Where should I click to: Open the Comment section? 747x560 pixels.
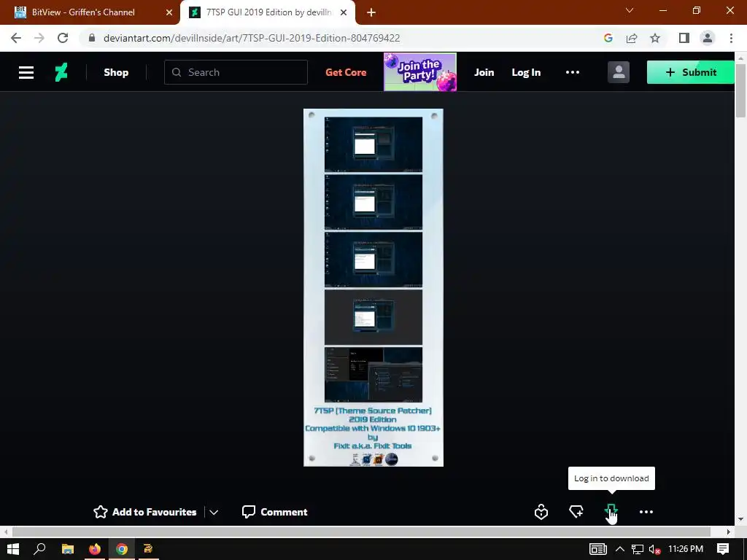(x=275, y=512)
